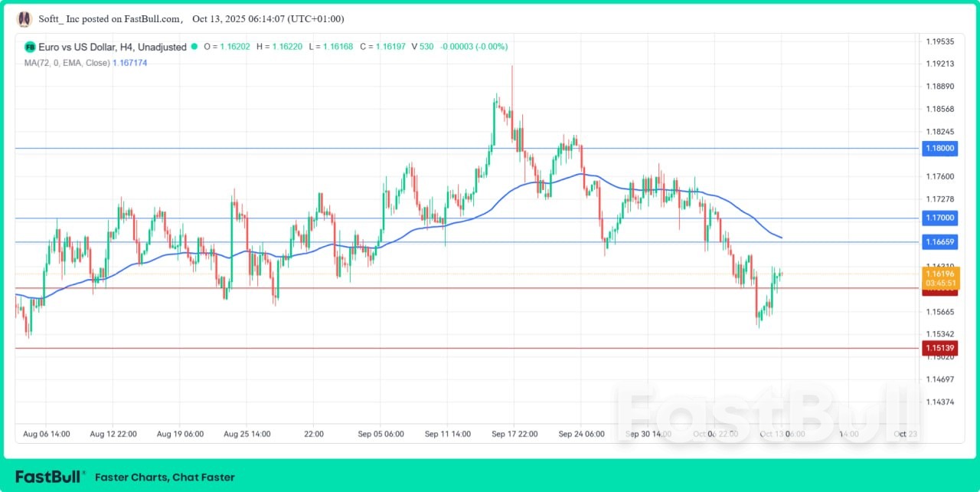980x492 pixels.
Task: Click the blue resistance price label 1.18000
Action: 939,148
